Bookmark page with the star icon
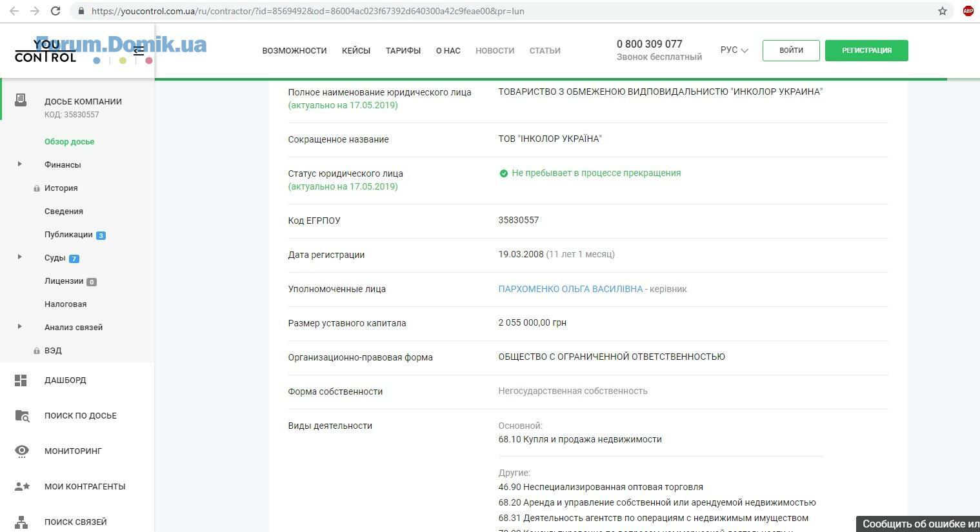The image size is (980, 532). click(x=943, y=11)
